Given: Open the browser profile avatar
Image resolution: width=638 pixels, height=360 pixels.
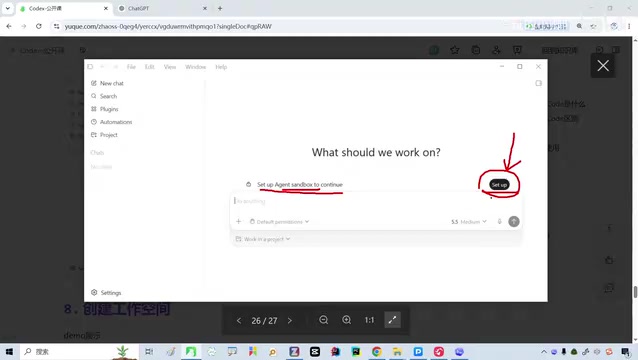Looking at the screenshot, I should click(614, 26).
